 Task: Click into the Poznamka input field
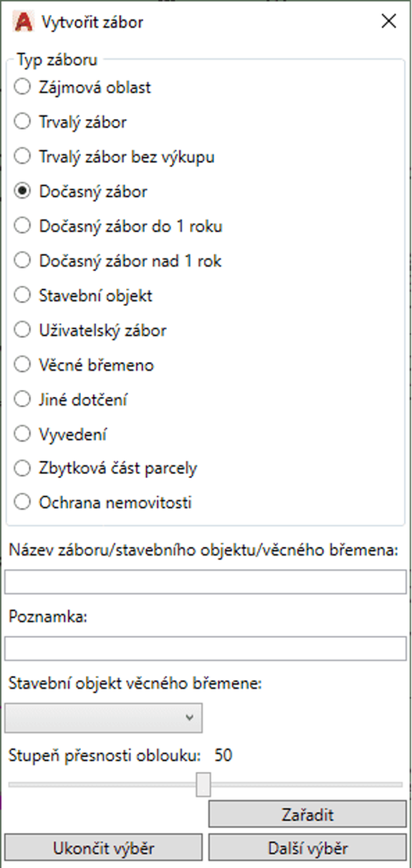coord(206,649)
